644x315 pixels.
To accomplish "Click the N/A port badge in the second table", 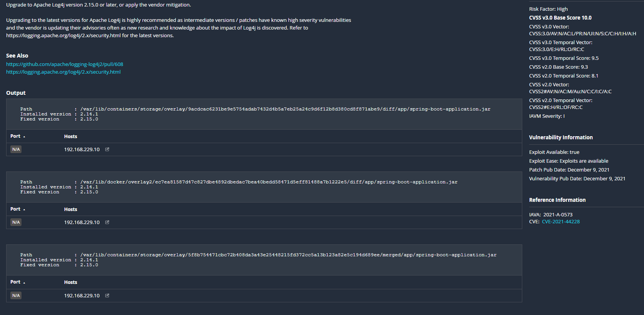I will click(16, 222).
